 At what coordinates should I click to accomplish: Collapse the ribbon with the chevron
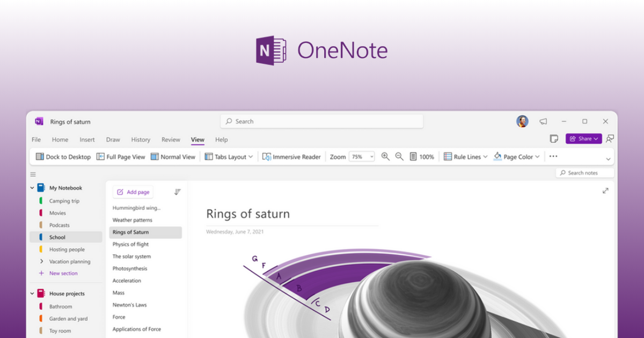[608, 159]
